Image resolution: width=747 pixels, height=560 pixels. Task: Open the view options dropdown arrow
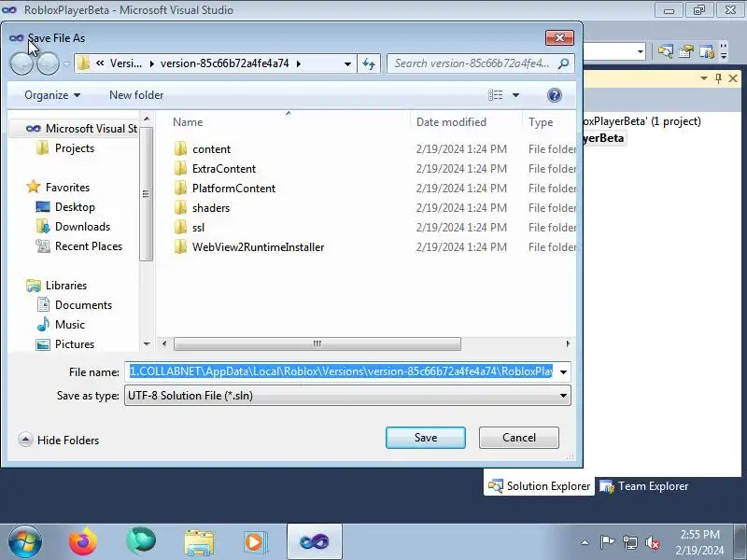click(515, 95)
